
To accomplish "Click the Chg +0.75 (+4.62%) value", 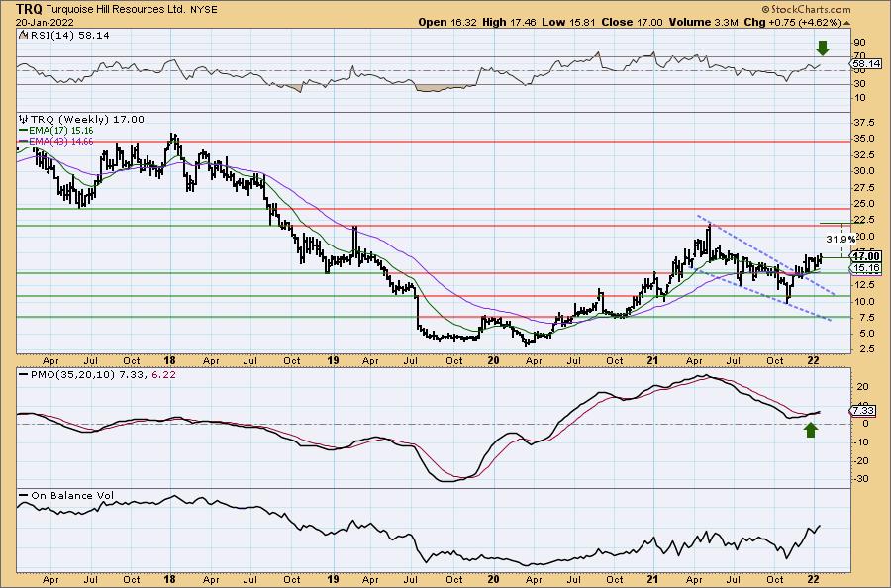I will tap(792, 22).
